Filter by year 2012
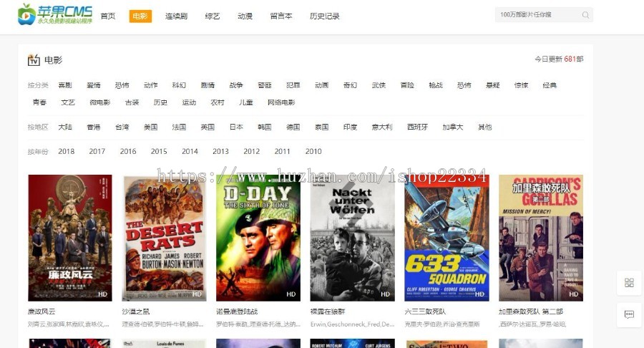The width and height of the screenshot is (644, 348). [251, 151]
